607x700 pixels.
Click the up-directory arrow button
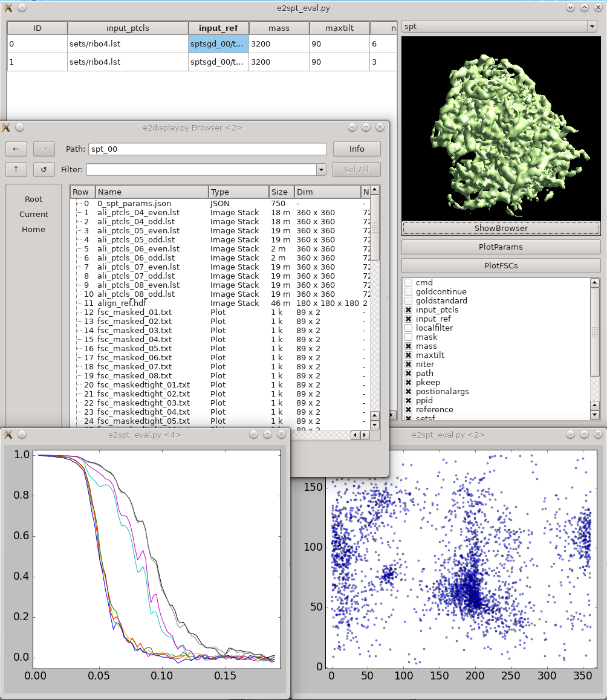click(x=16, y=169)
